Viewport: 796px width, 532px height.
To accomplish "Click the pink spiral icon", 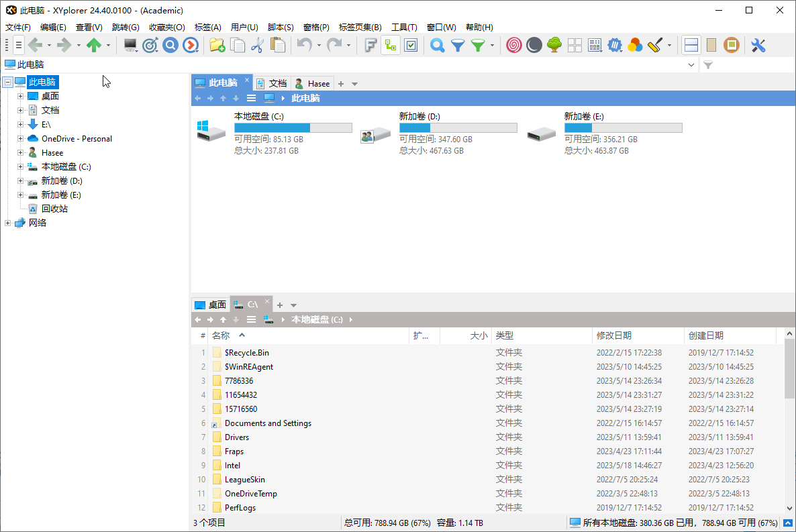I will point(513,45).
